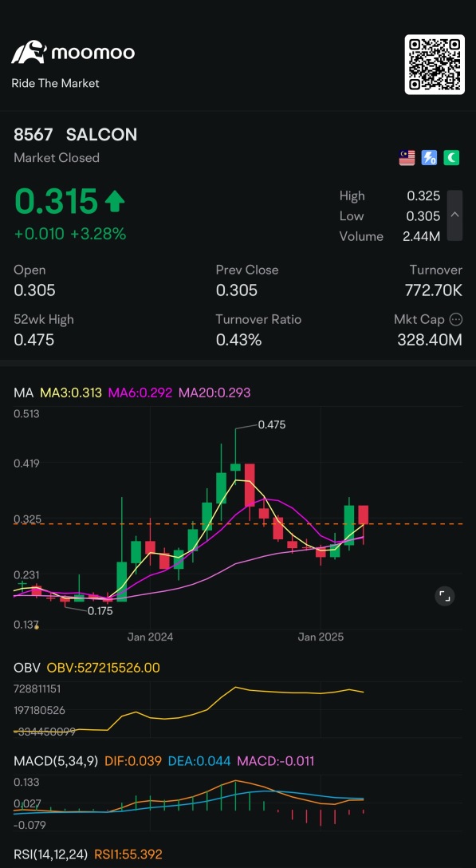Tap the 0.475 peak price marker
This screenshot has height=868, width=476.
[271, 424]
